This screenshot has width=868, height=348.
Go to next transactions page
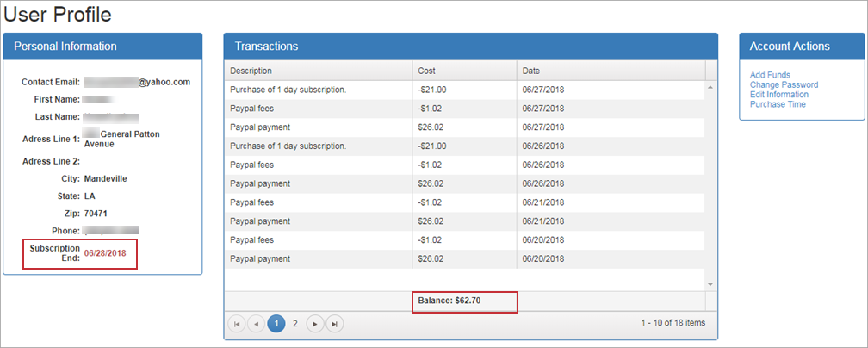[x=315, y=324]
